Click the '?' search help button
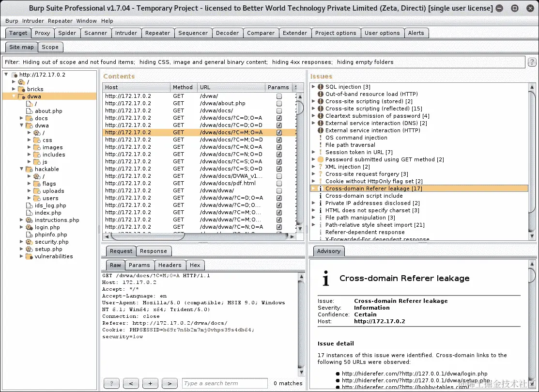The height and width of the screenshot is (392, 539). pos(112,383)
